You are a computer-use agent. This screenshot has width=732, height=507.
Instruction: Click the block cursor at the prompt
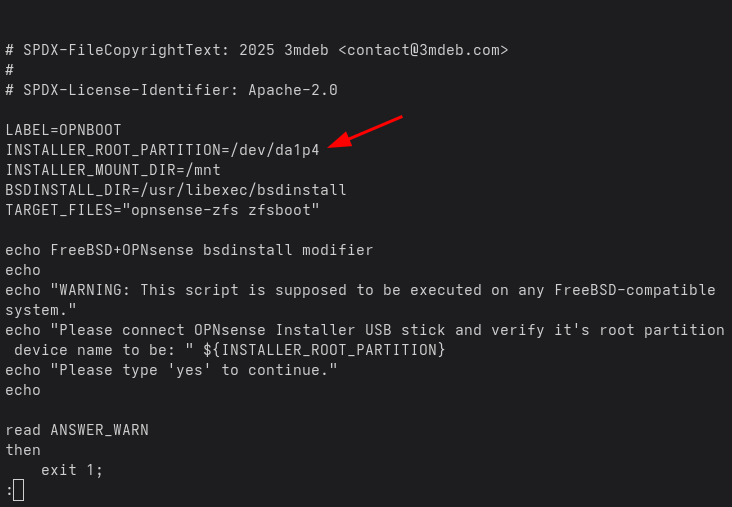[x=19, y=490]
